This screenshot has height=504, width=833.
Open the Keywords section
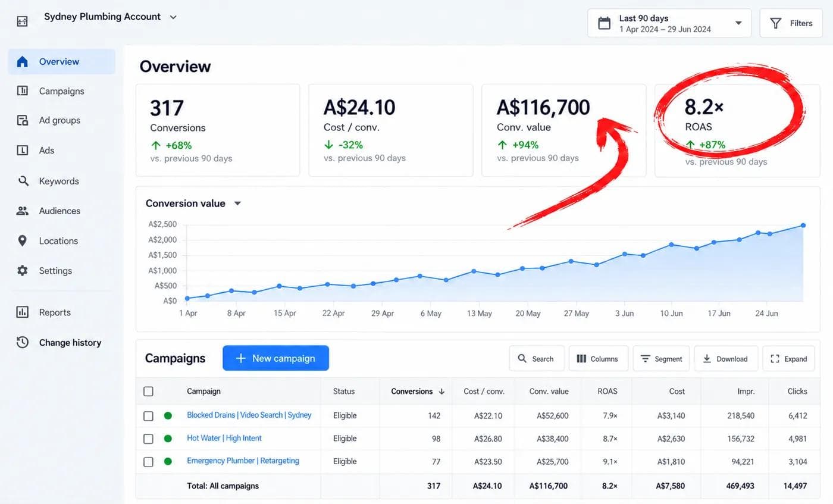61,181
